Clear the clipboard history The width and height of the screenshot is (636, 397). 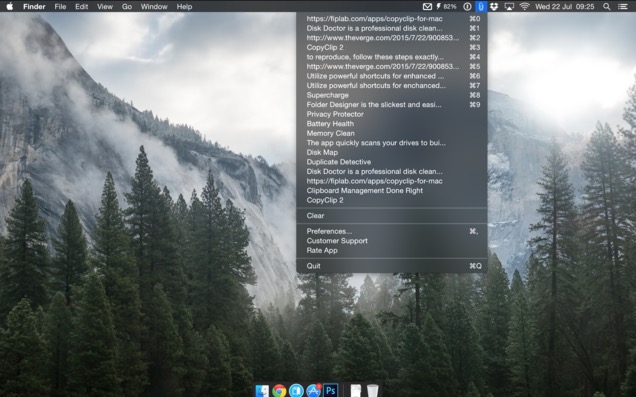point(392,216)
